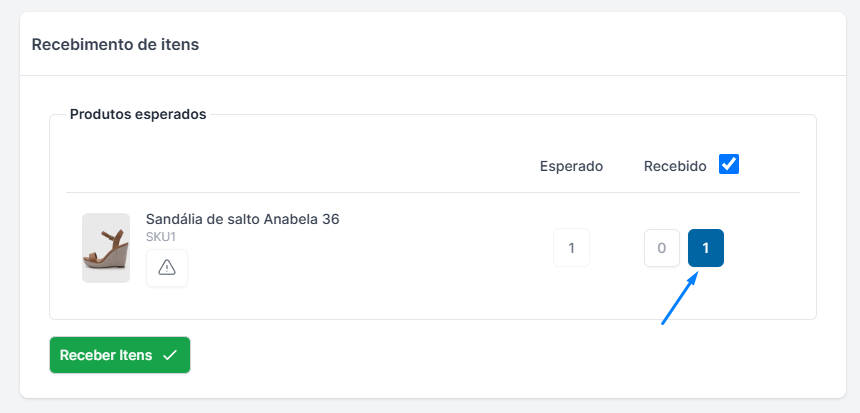Click the Recebido column header text
The height and width of the screenshot is (413, 860).
point(675,166)
